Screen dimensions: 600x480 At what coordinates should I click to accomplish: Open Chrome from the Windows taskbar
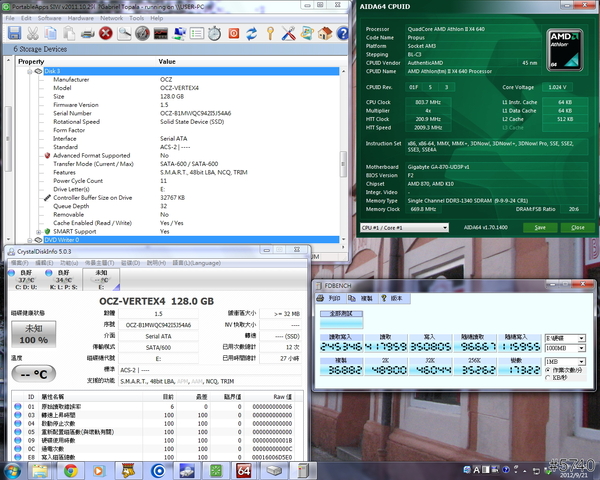click(x=70, y=469)
